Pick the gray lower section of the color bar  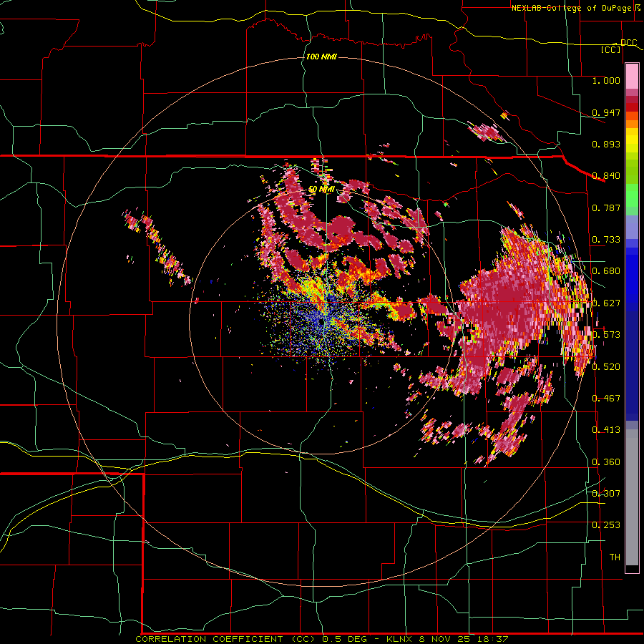pos(632,497)
